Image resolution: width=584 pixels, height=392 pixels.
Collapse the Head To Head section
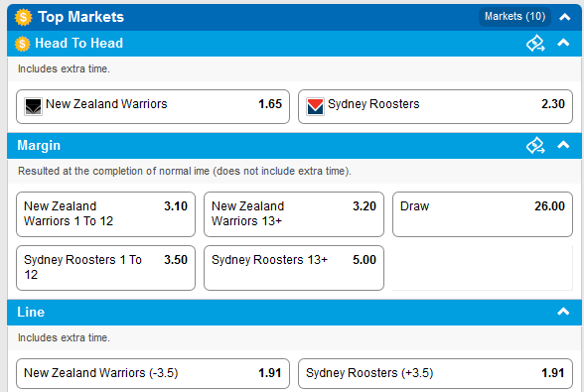click(563, 43)
